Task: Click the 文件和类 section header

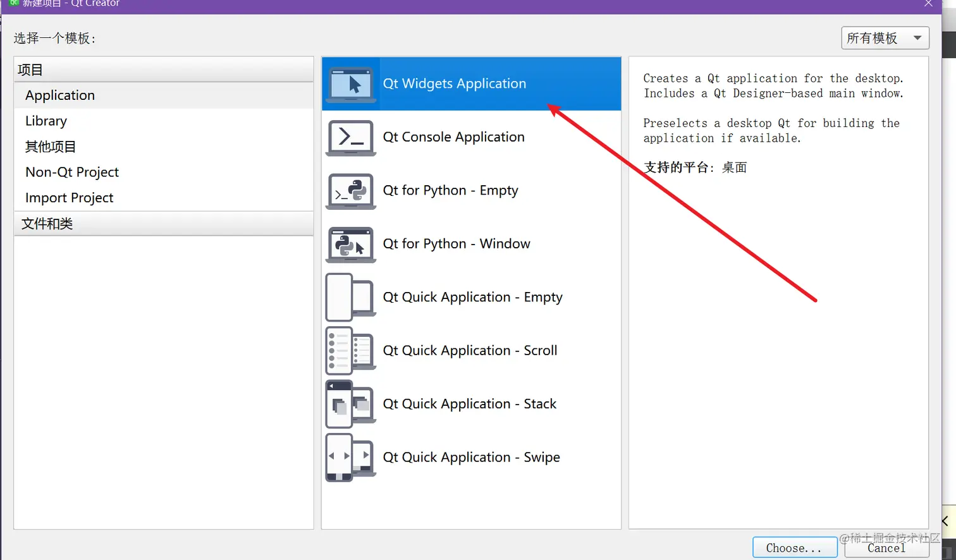Action: click(x=164, y=224)
